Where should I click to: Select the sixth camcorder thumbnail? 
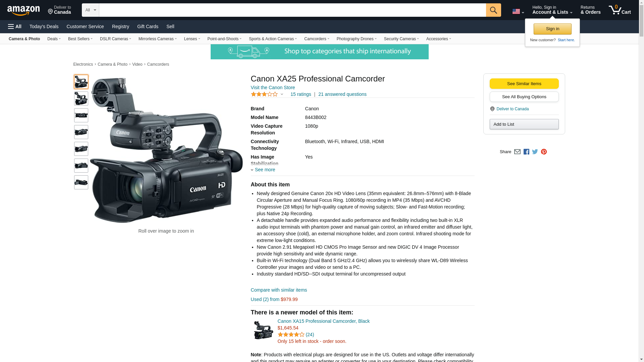81,166
